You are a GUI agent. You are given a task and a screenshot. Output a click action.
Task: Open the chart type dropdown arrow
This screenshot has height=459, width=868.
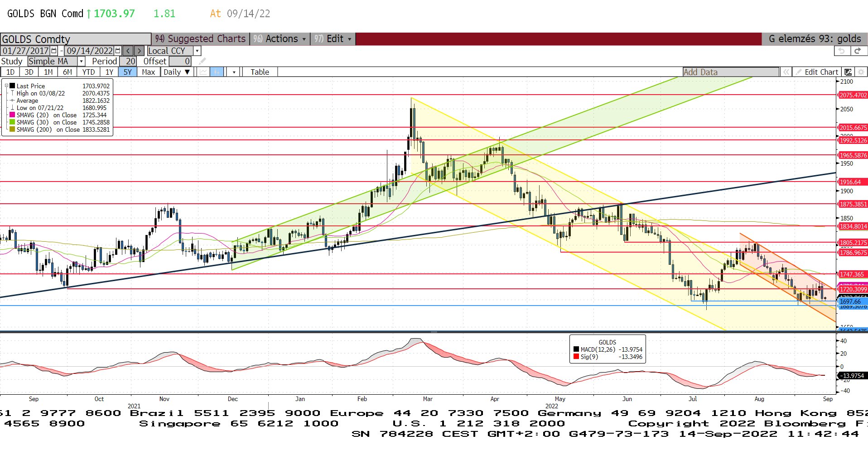pyautogui.click(x=234, y=72)
